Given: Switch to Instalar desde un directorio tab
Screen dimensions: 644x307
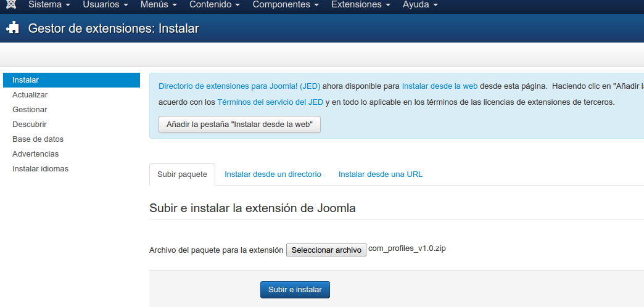Looking at the screenshot, I should (273, 174).
